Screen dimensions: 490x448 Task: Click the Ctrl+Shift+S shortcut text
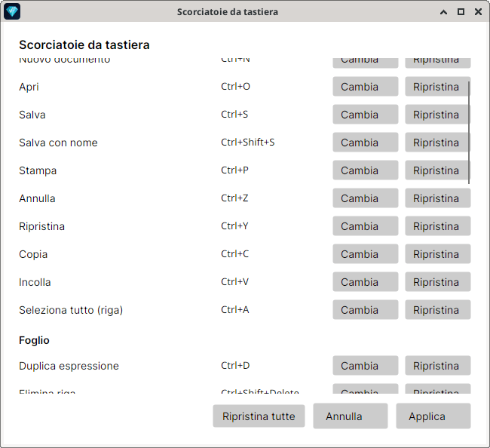[247, 143]
